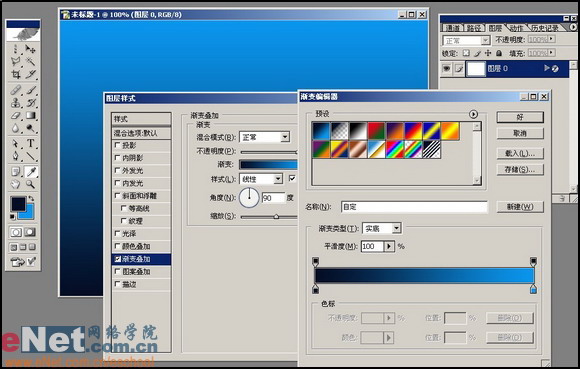Select the Slice tool

click(x=31, y=74)
